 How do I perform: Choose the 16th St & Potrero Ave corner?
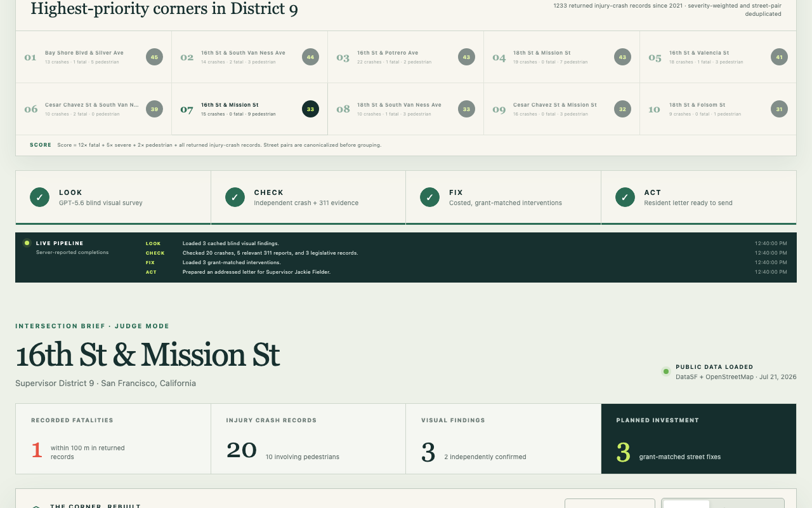405,57
